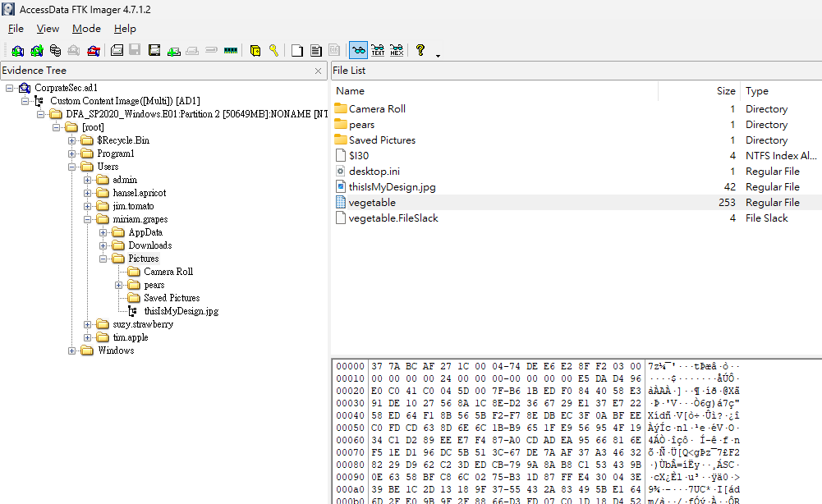Click the Export File Hash List icon
822x504 pixels.
[315, 50]
